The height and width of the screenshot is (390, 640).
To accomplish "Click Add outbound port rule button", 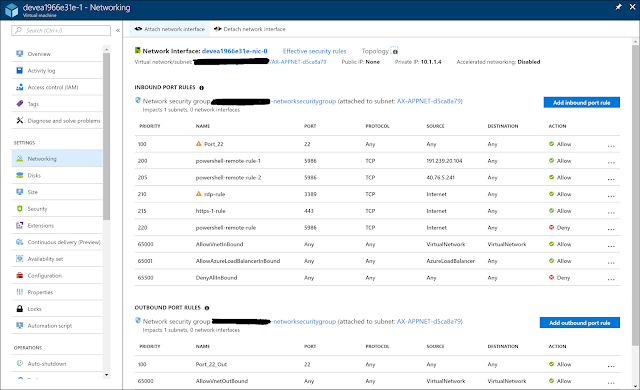I will pos(580,323).
